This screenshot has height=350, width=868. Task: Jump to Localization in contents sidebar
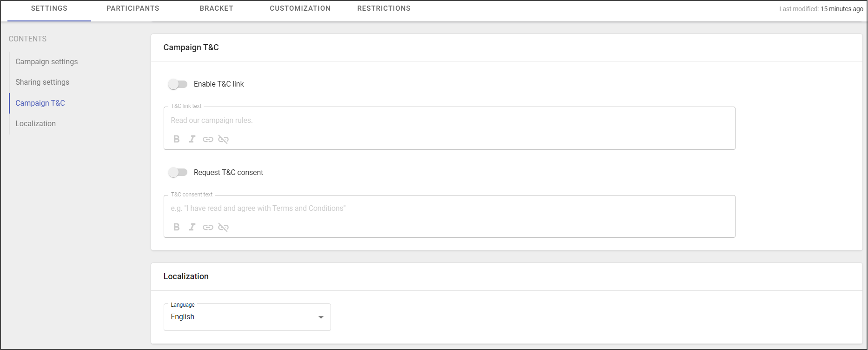point(35,123)
